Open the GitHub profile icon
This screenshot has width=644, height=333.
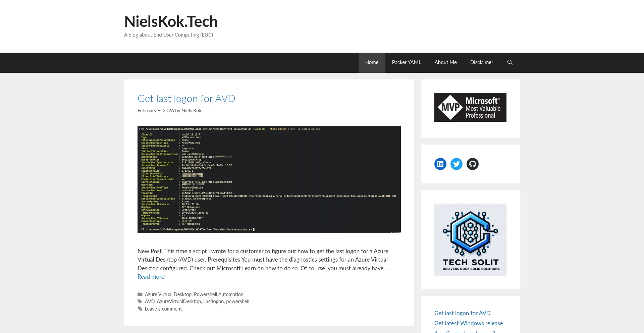tap(473, 164)
